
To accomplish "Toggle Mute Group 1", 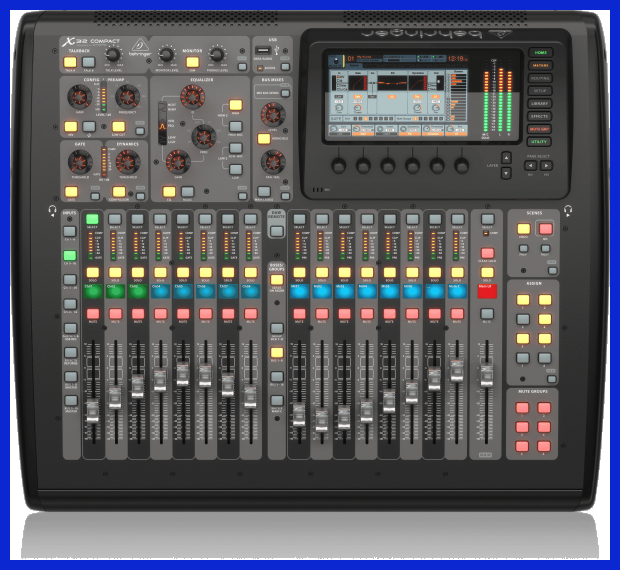I will (522, 408).
